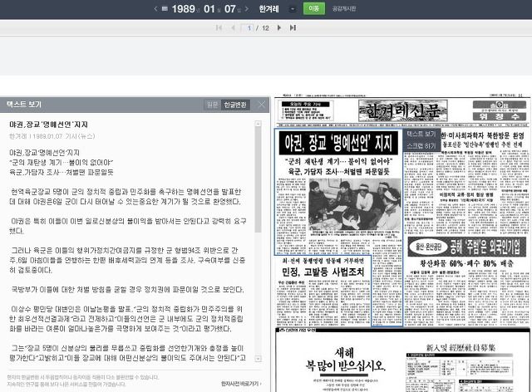
Task: Click the 오늘의 주요 기사 box on the page
Action: point(306,110)
